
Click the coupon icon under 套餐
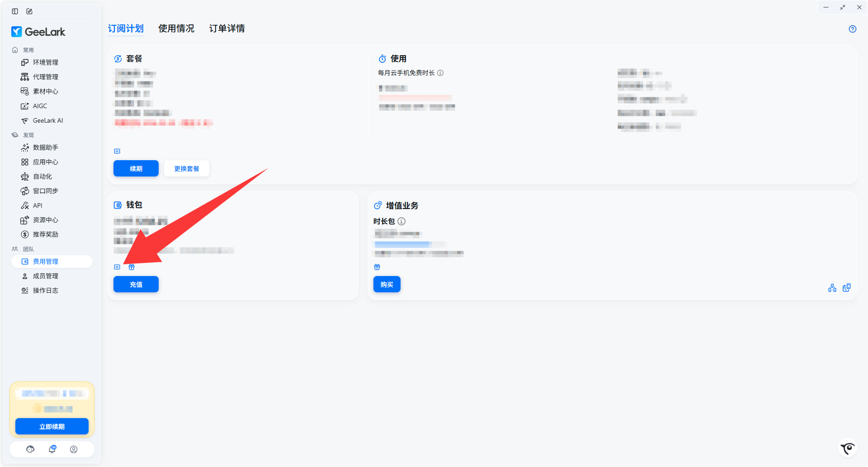coord(117,151)
